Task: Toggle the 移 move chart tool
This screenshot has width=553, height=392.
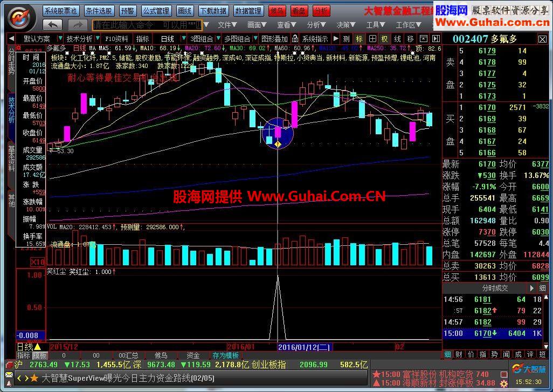Action: pyautogui.click(x=410, y=39)
